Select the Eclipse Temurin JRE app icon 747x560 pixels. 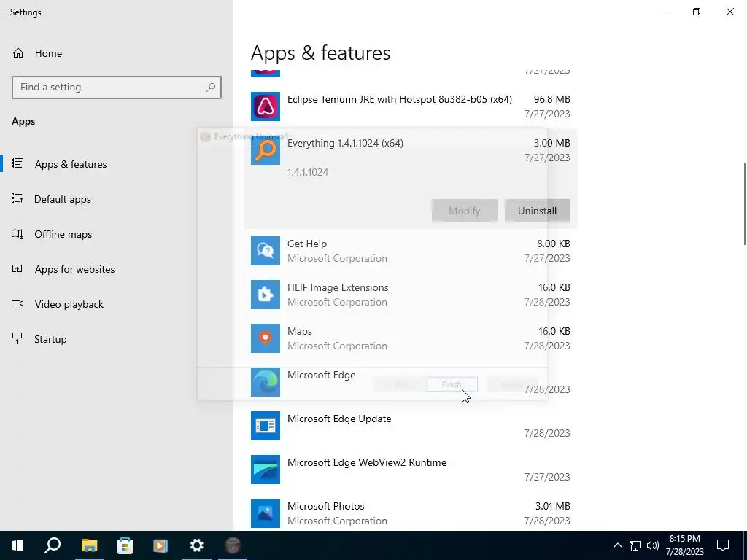tap(266, 106)
